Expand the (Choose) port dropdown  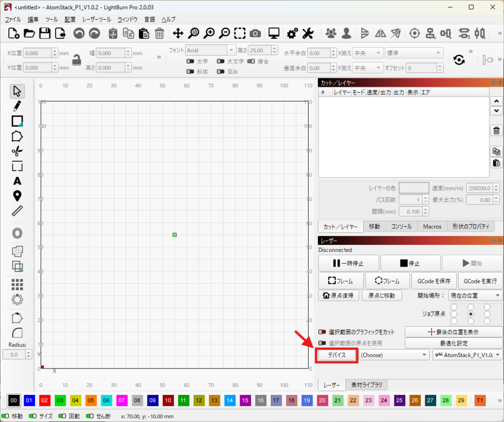tap(394, 355)
